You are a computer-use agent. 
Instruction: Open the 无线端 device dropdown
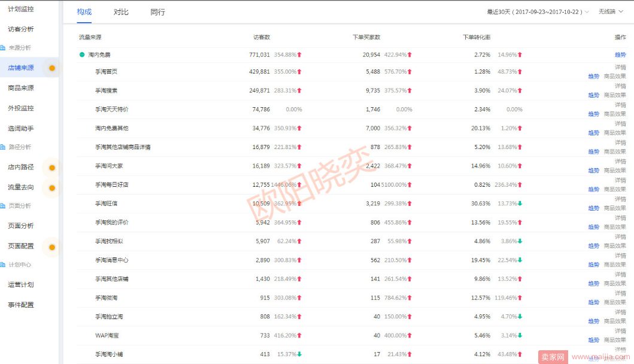[x=611, y=12]
